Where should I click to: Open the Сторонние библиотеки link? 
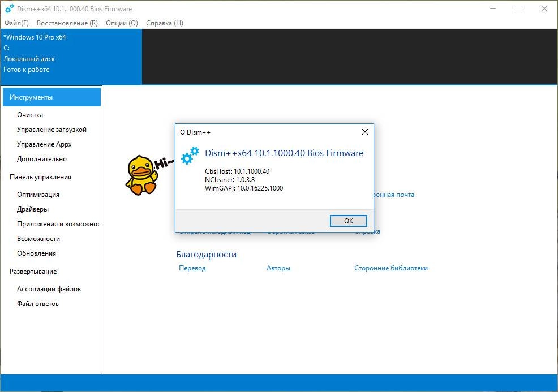click(390, 268)
